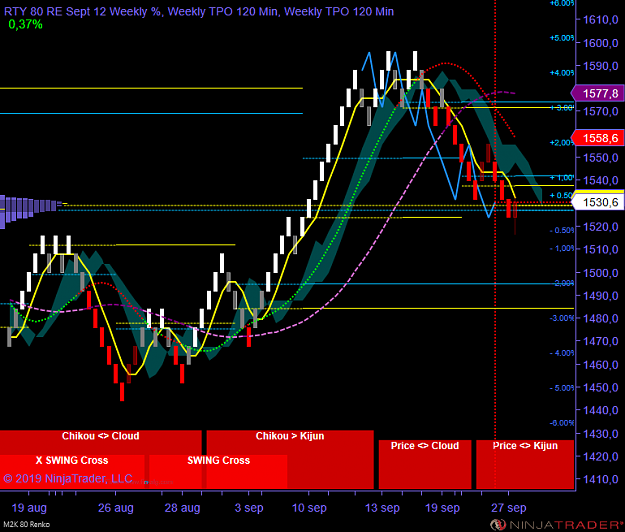
Task: Click the green 0,37% value
Action: (x=25, y=25)
